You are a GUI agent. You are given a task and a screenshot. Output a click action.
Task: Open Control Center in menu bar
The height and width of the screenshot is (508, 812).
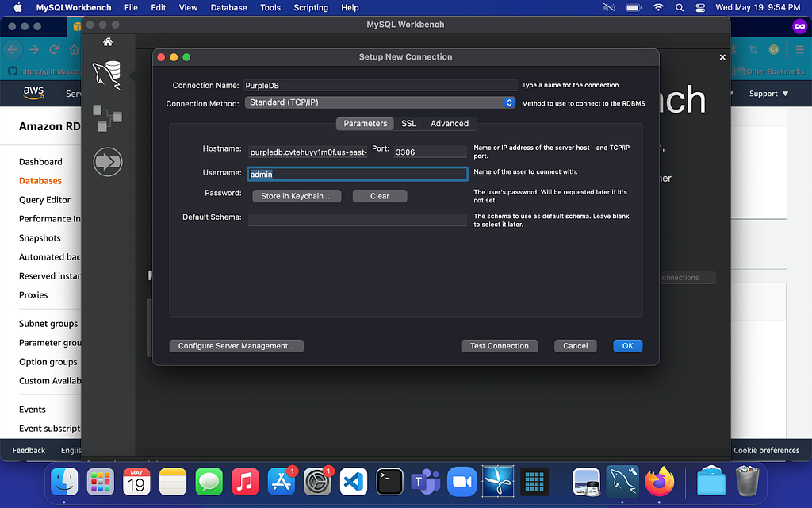tap(700, 8)
